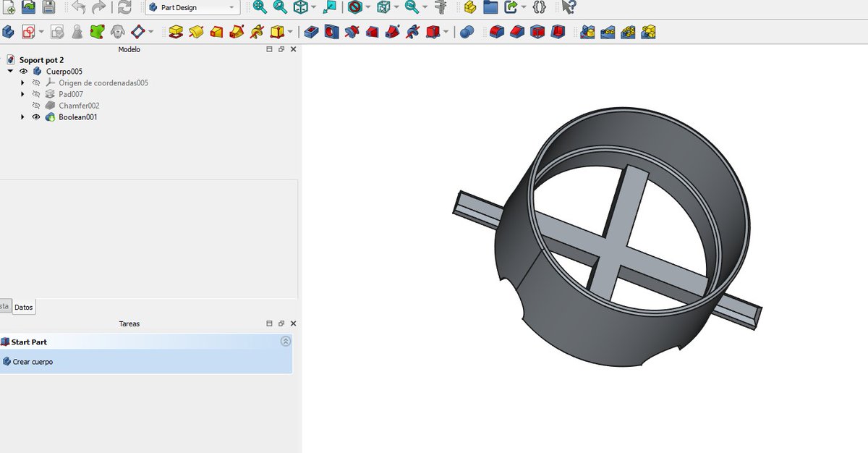This screenshot has height=453, width=868.
Task: Show Pad007 via its visibility icon
Action: tap(36, 94)
